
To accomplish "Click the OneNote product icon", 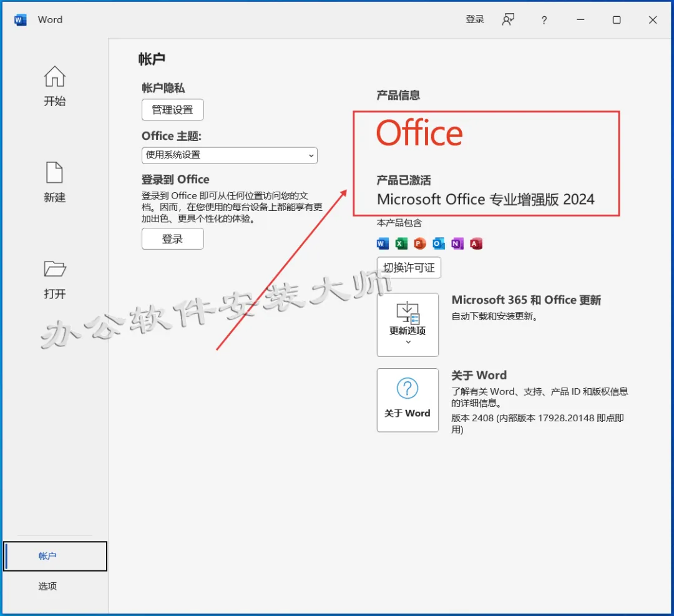I will (457, 244).
